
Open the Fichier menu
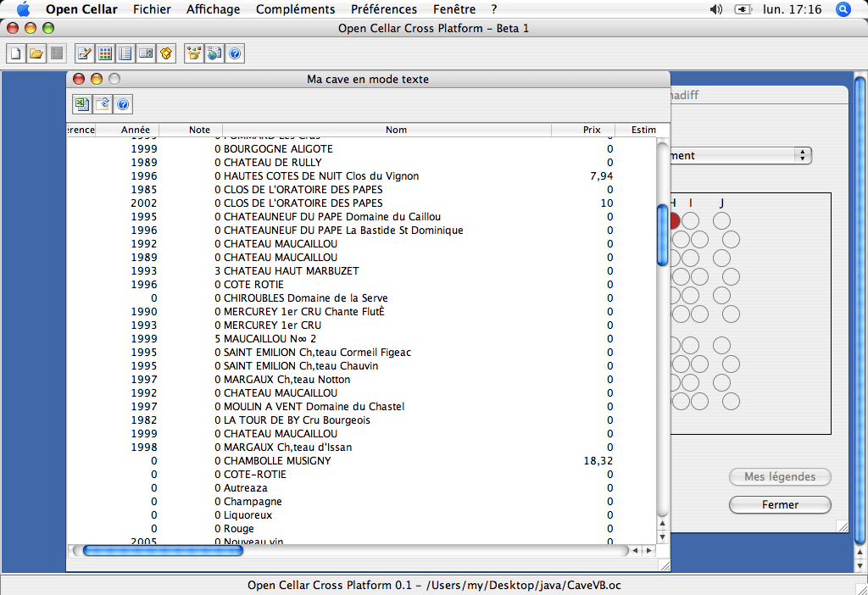click(x=152, y=9)
